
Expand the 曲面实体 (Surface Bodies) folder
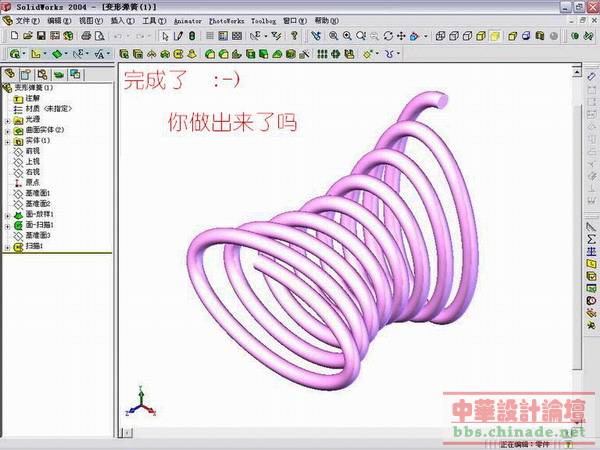tap(7, 130)
